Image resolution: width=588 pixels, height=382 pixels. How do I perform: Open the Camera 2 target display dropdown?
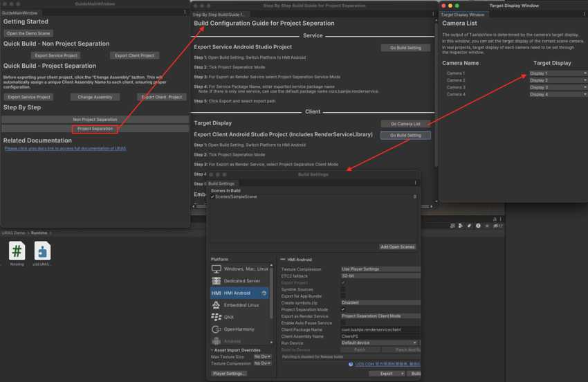(x=558, y=80)
